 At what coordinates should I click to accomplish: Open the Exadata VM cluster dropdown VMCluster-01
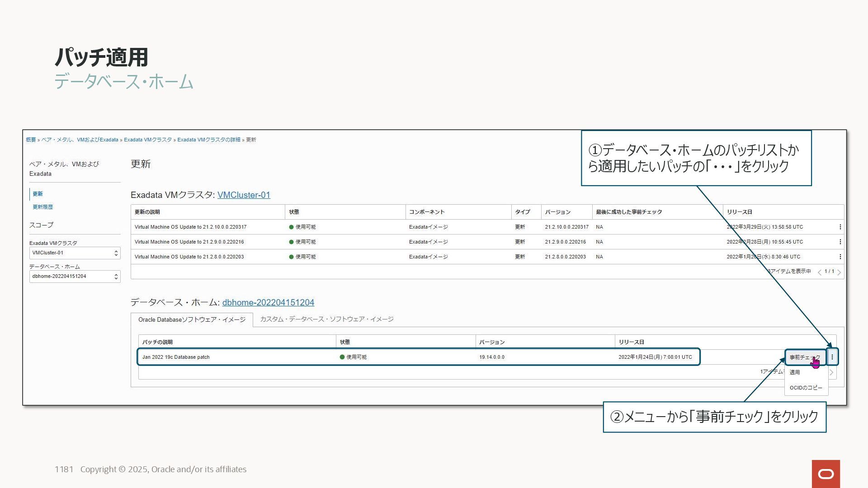click(75, 253)
